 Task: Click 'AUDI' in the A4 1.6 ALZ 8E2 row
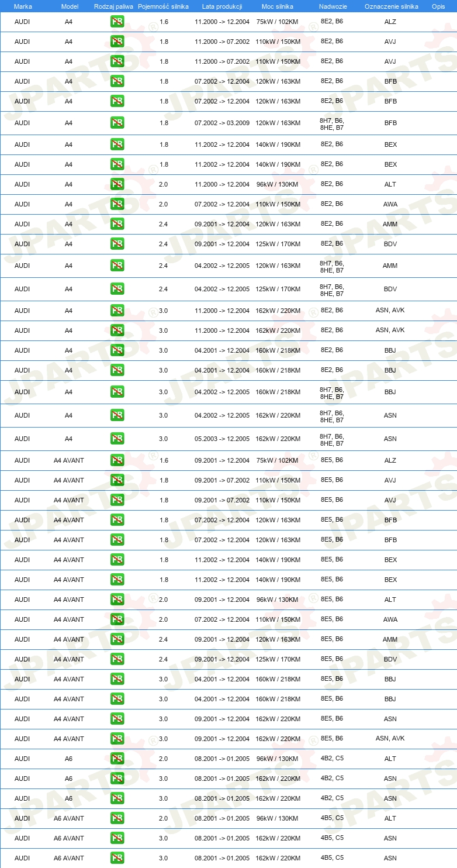(22, 22)
